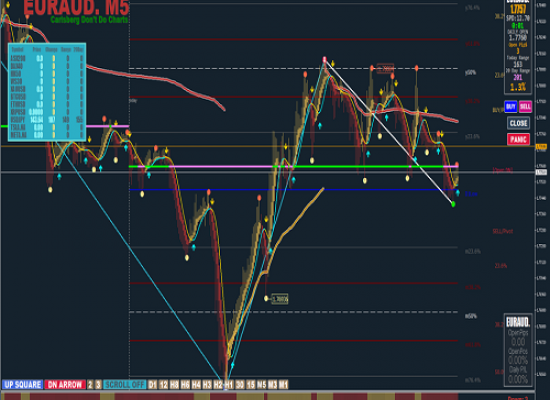The height and width of the screenshot is (400, 550).
Task: Click the magenta SELL button
Action: coord(525,106)
